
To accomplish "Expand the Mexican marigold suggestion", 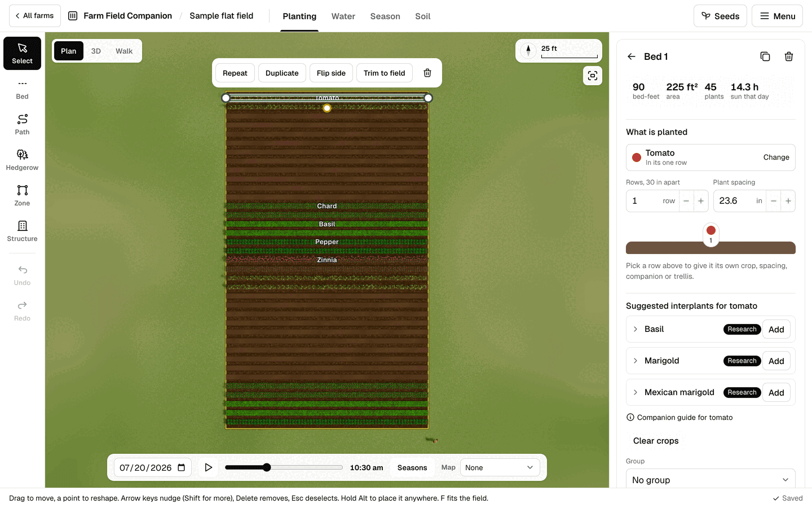I will (636, 392).
